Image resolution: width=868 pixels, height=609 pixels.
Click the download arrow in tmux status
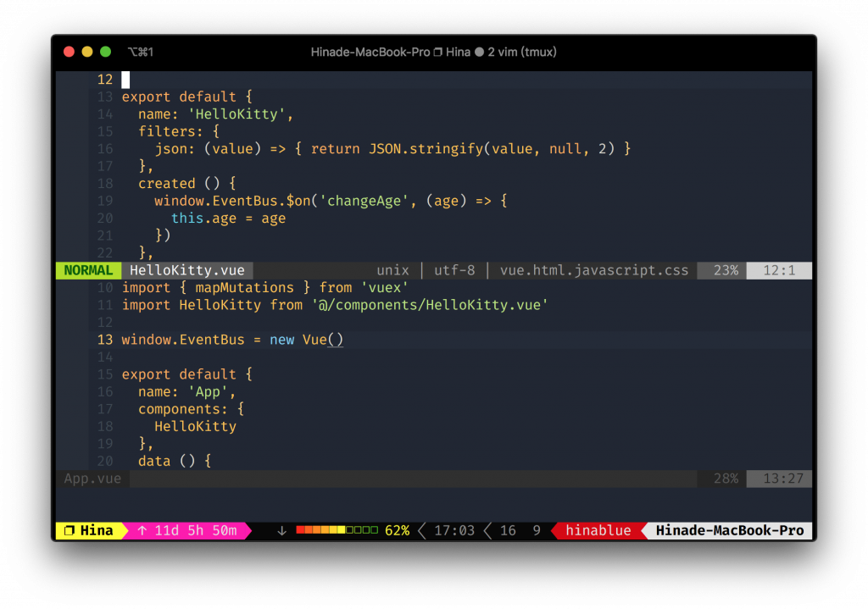[x=281, y=531]
